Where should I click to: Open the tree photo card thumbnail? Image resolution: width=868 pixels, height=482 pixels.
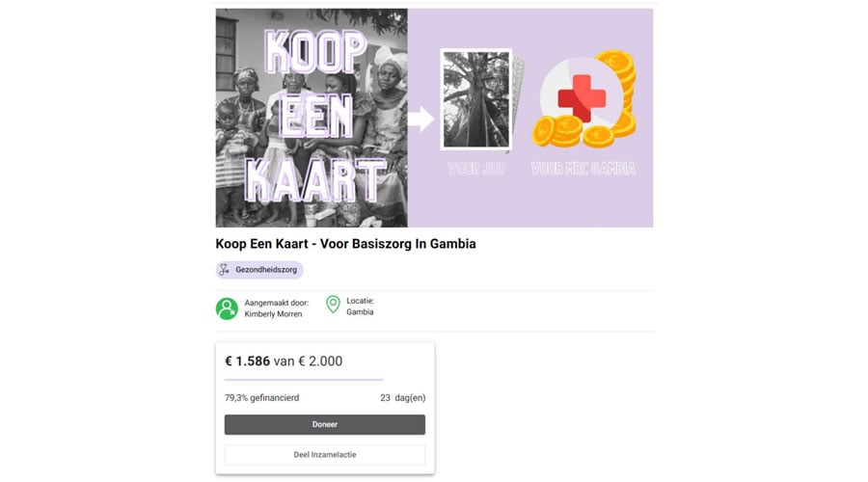[475, 99]
